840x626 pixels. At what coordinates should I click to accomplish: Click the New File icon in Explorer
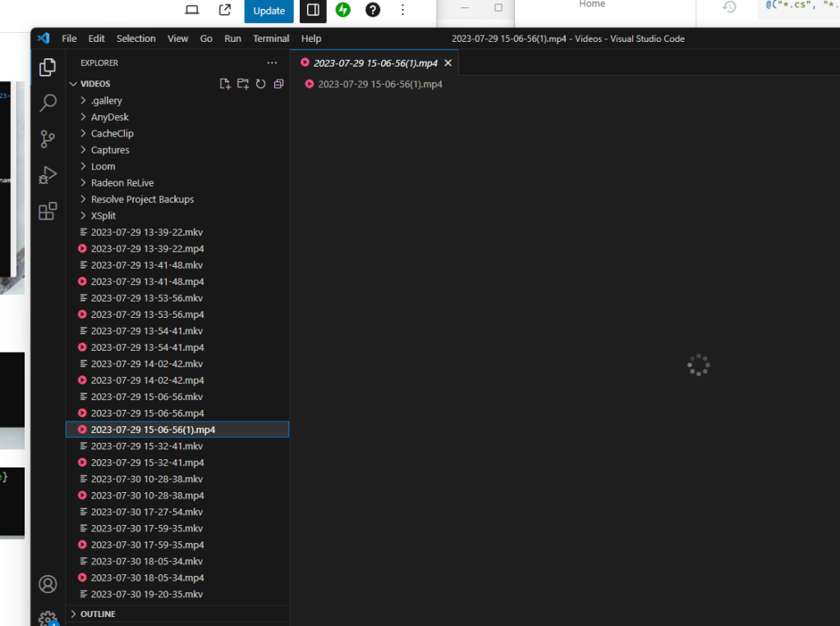[x=225, y=84]
